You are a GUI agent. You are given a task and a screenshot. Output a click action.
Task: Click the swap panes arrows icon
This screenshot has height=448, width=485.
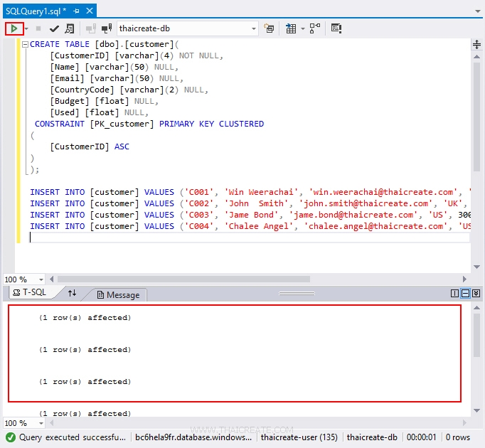72,293
